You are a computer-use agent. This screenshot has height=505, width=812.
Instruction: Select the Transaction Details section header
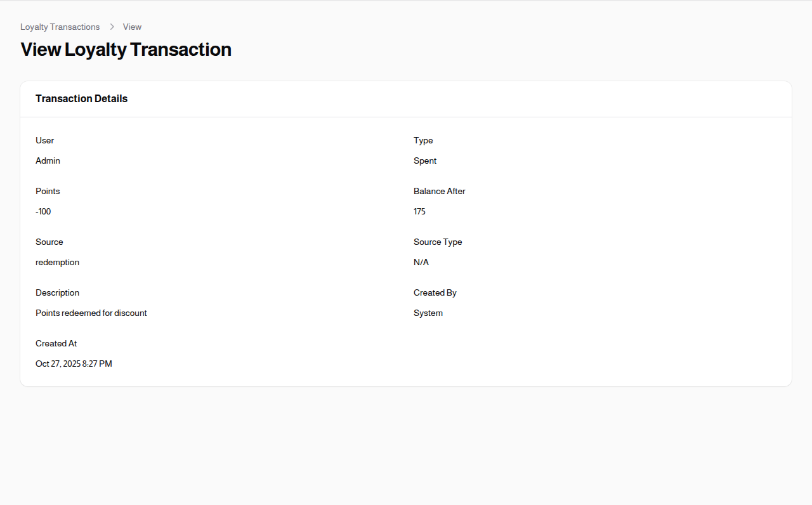pos(81,98)
